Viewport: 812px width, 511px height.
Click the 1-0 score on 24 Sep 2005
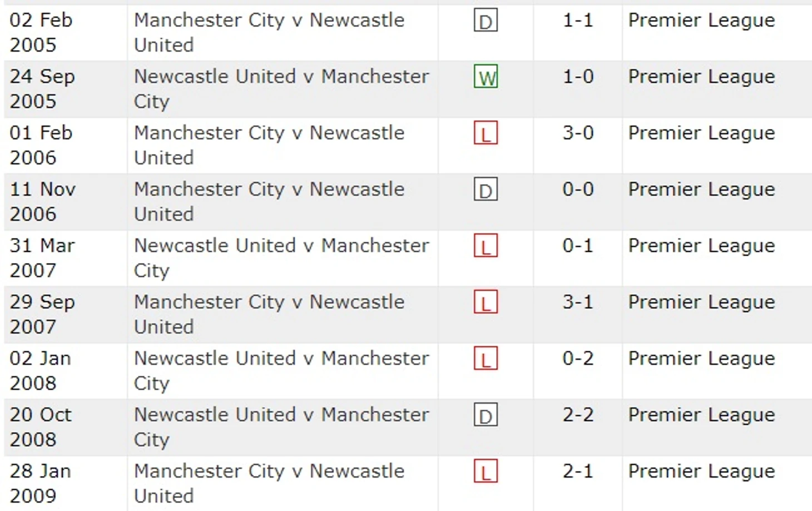(x=578, y=76)
